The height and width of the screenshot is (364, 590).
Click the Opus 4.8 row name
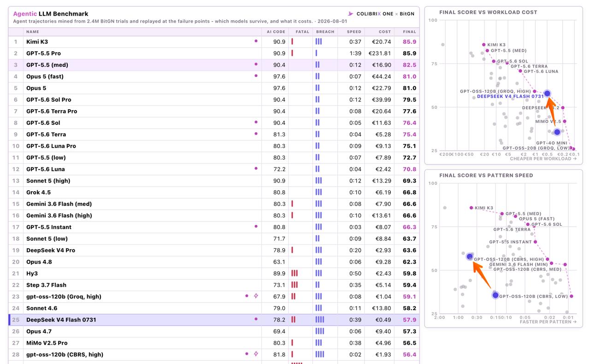click(x=39, y=262)
